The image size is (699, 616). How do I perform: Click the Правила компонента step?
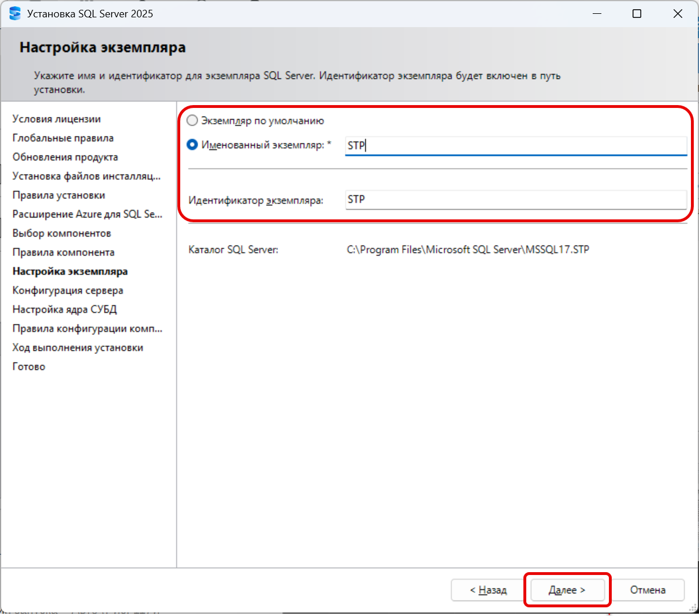(x=64, y=252)
